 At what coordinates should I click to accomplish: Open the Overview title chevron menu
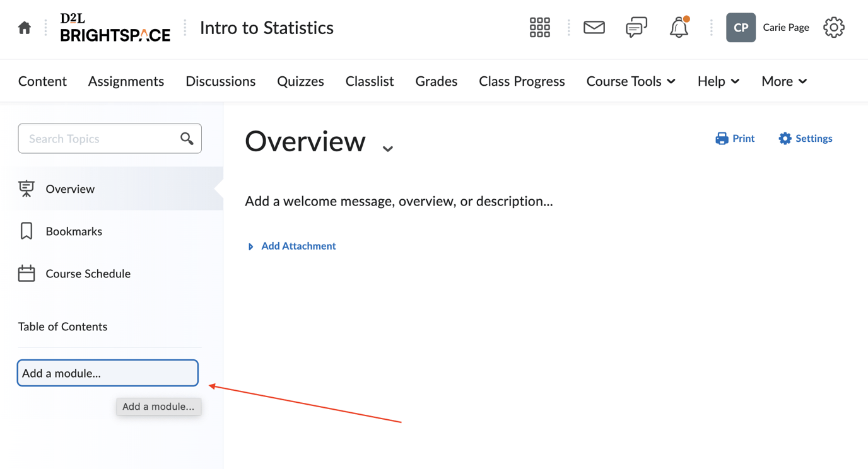click(x=388, y=149)
